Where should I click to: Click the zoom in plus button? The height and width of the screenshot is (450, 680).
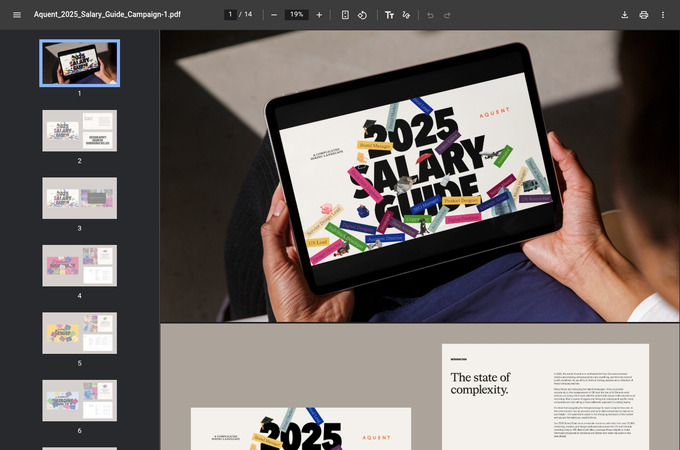pos(319,15)
